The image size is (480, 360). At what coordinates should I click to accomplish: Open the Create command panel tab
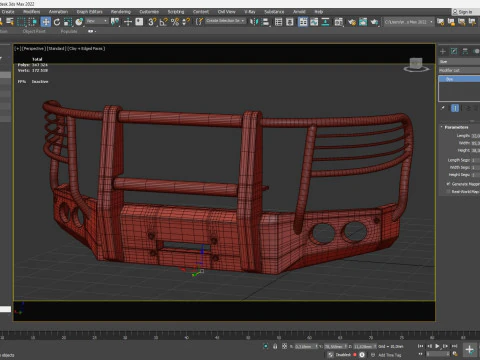pyautogui.click(x=443, y=51)
